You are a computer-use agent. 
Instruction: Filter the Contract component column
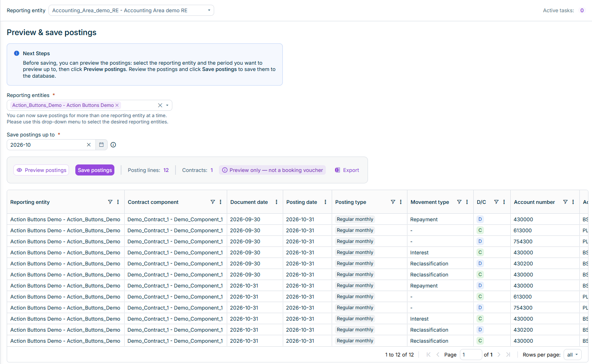[213, 202]
